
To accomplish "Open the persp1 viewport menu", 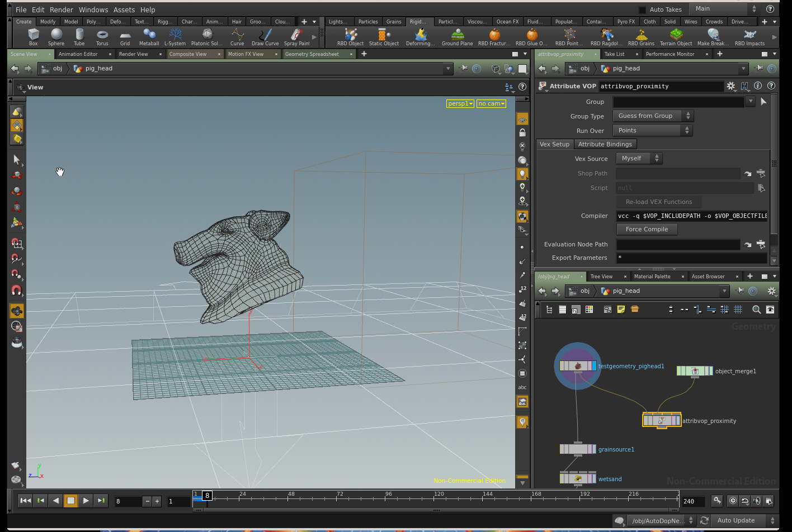I will point(460,103).
